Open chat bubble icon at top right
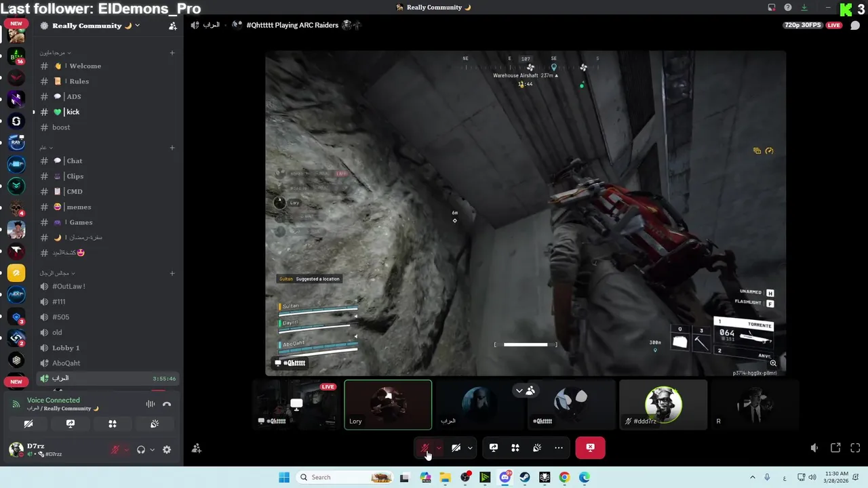This screenshot has width=868, height=488. (855, 26)
